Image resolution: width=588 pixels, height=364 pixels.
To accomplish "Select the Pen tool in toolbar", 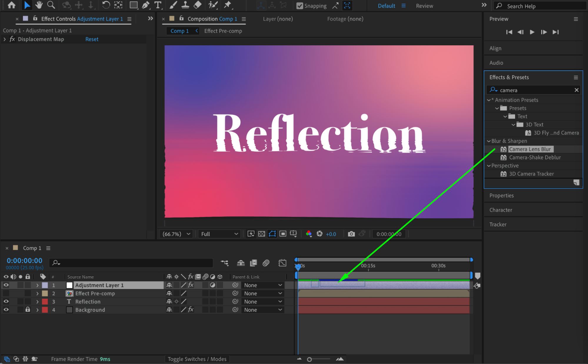I will (146, 5).
